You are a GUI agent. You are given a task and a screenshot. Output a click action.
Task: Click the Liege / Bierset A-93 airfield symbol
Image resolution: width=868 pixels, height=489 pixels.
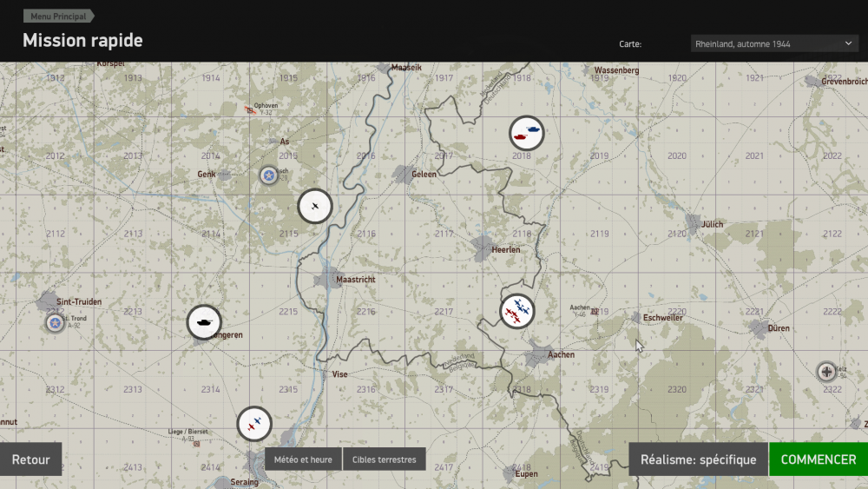pyautogui.click(x=196, y=444)
